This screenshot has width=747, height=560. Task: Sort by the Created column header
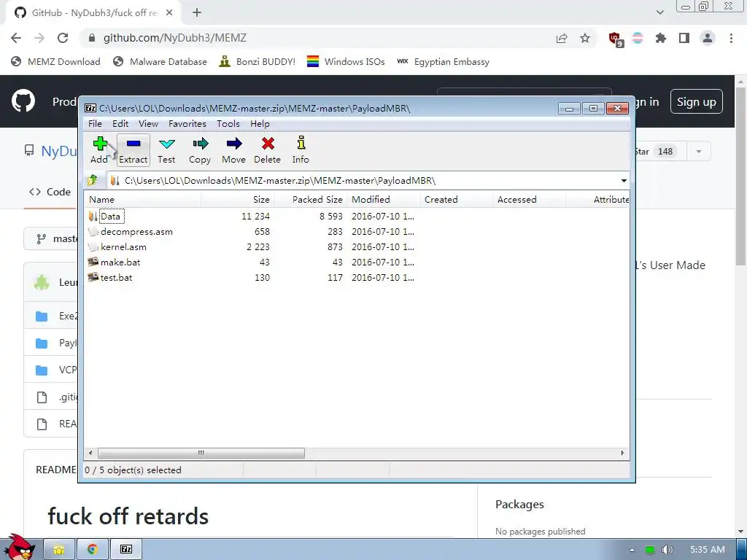point(456,200)
